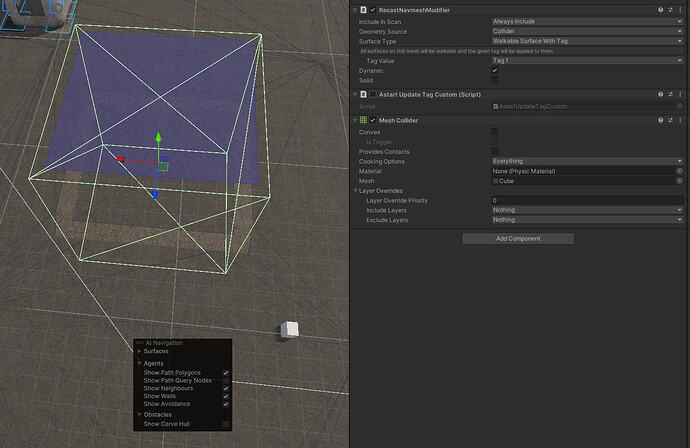Open presets icon for RecastNavmeshModifier
690x448 pixels.
[x=670, y=9]
